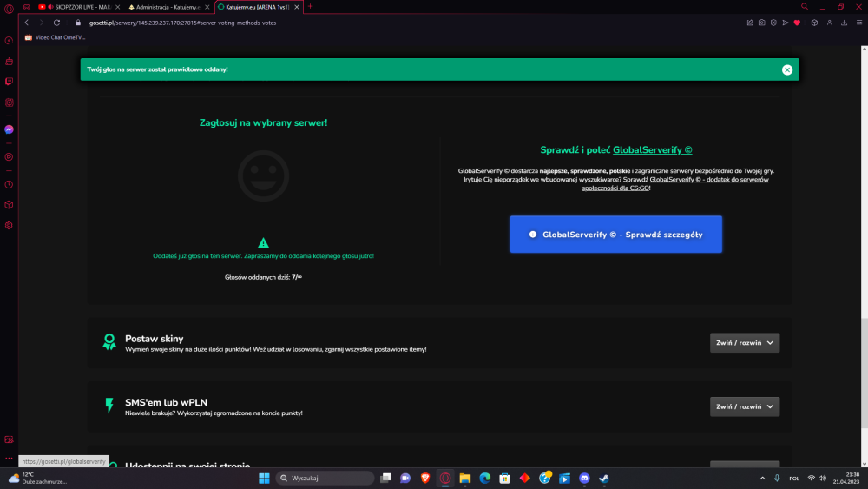This screenshot has width=868, height=489.
Task: Open Easy Setup sliders icon
Action: coord(859,23)
